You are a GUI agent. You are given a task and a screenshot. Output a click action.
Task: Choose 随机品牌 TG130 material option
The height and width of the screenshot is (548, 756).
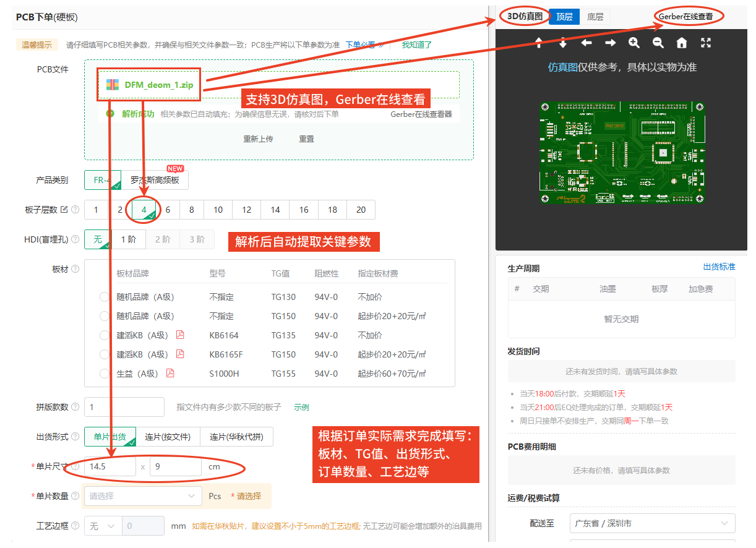point(104,297)
